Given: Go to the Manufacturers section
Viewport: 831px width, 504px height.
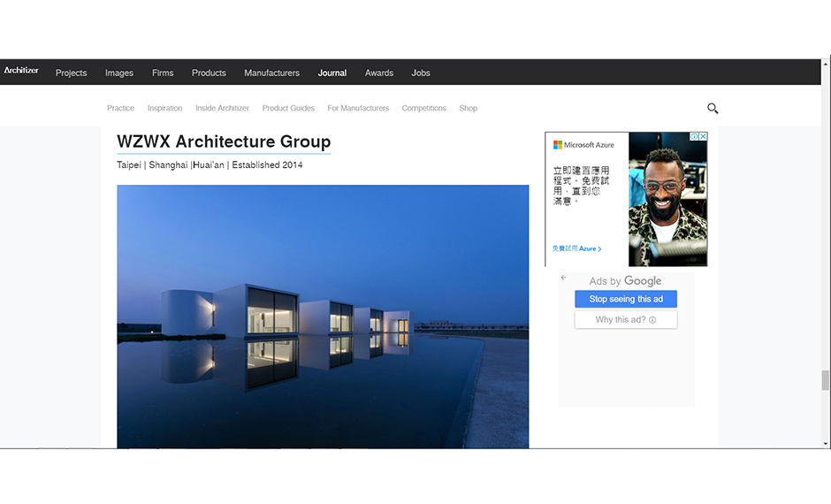Looking at the screenshot, I should point(272,73).
